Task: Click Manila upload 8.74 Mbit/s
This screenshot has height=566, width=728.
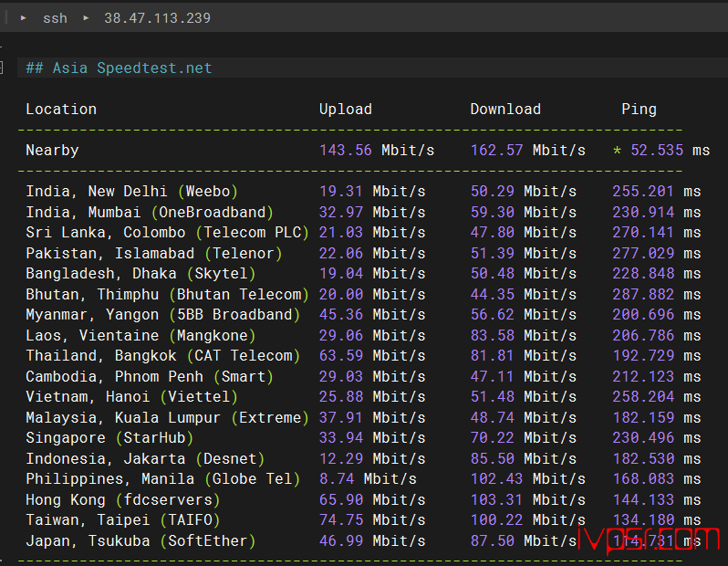Action: click(368, 479)
